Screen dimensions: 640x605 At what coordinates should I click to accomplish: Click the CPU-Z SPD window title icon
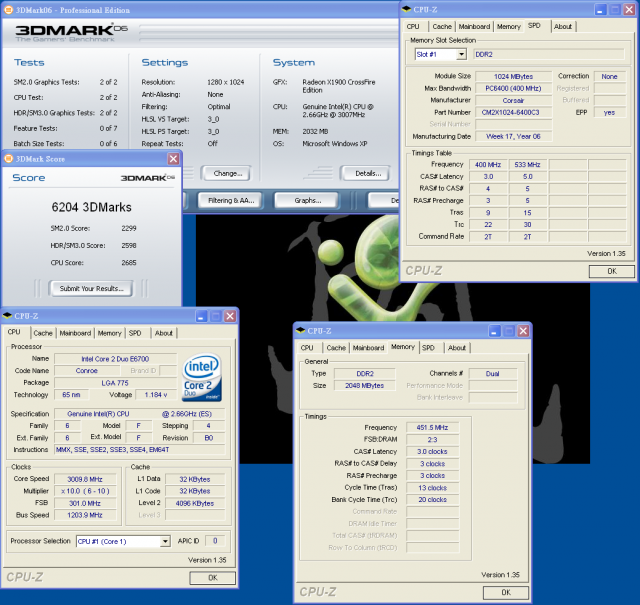click(x=406, y=9)
